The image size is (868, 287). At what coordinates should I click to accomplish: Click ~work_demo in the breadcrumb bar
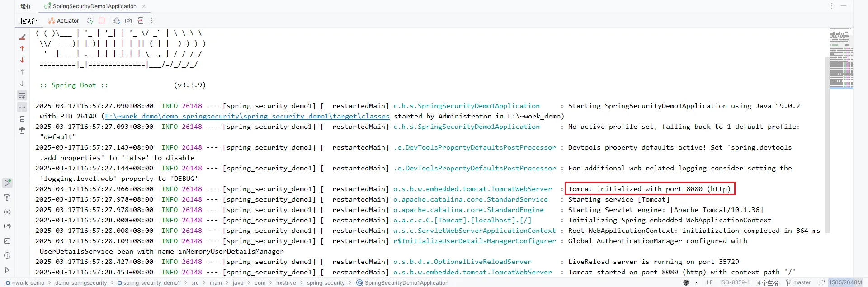25,283
